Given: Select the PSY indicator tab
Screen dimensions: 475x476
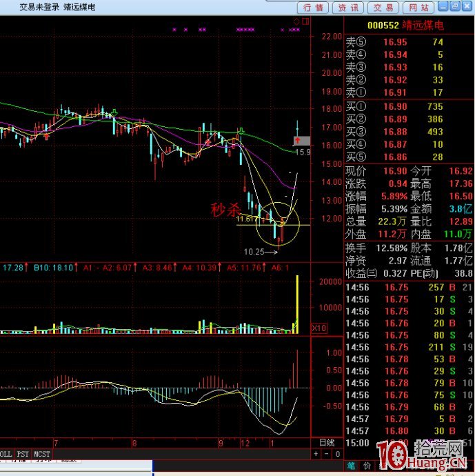Looking at the screenshot, I should coord(23,454).
